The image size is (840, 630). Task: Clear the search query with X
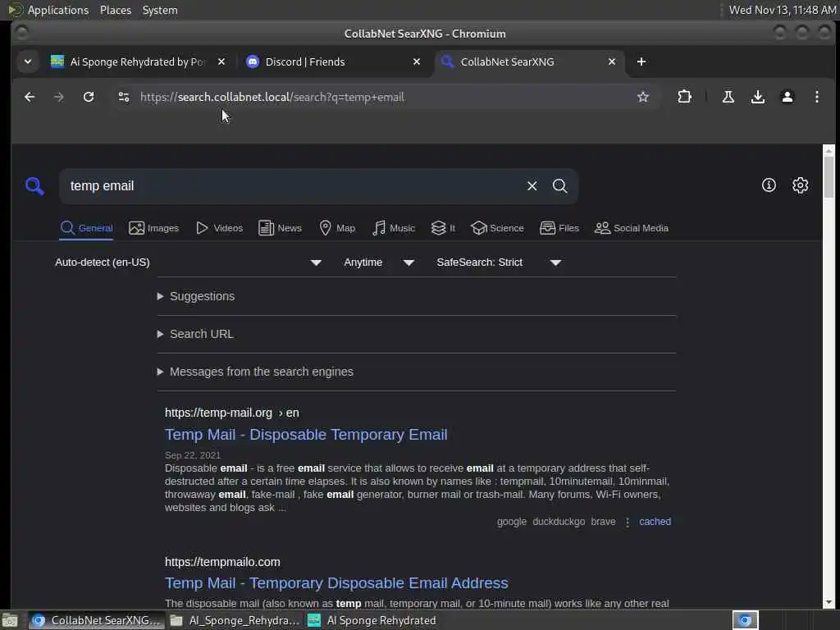tap(532, 186)
